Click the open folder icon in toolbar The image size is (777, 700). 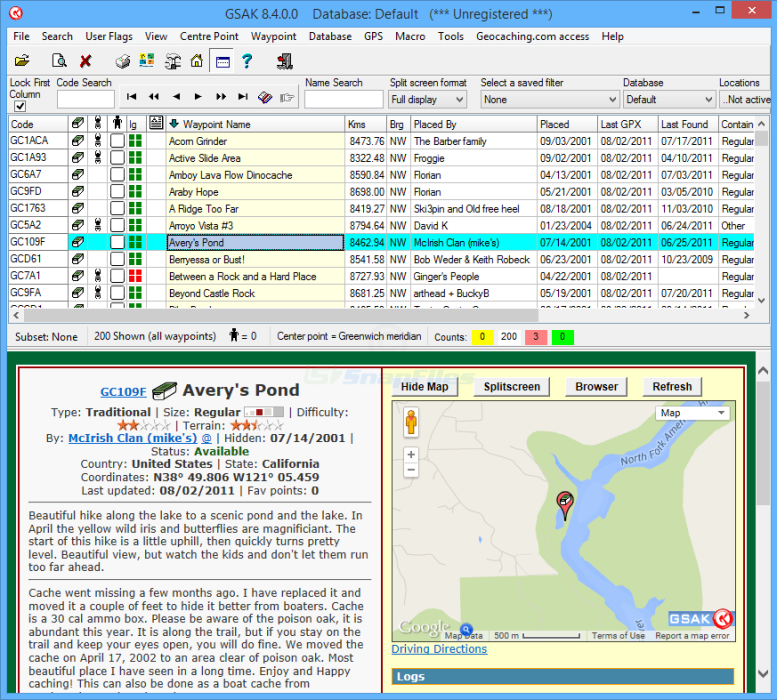pos(22,61)
